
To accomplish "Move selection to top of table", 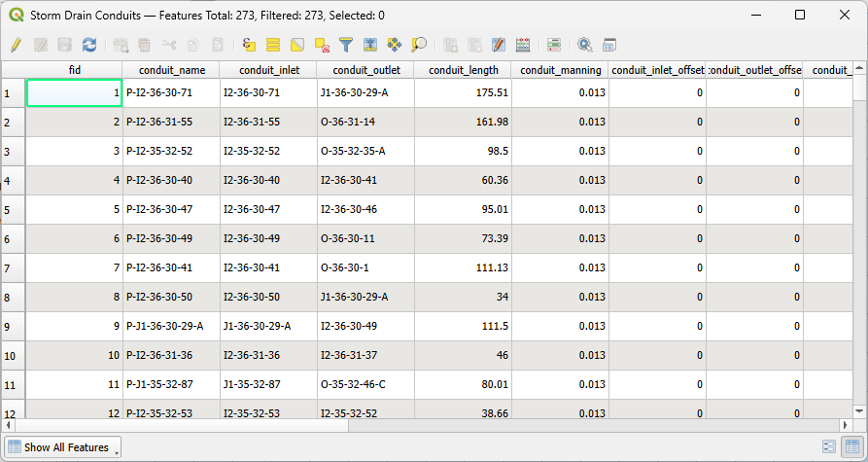I will point(370,45).
